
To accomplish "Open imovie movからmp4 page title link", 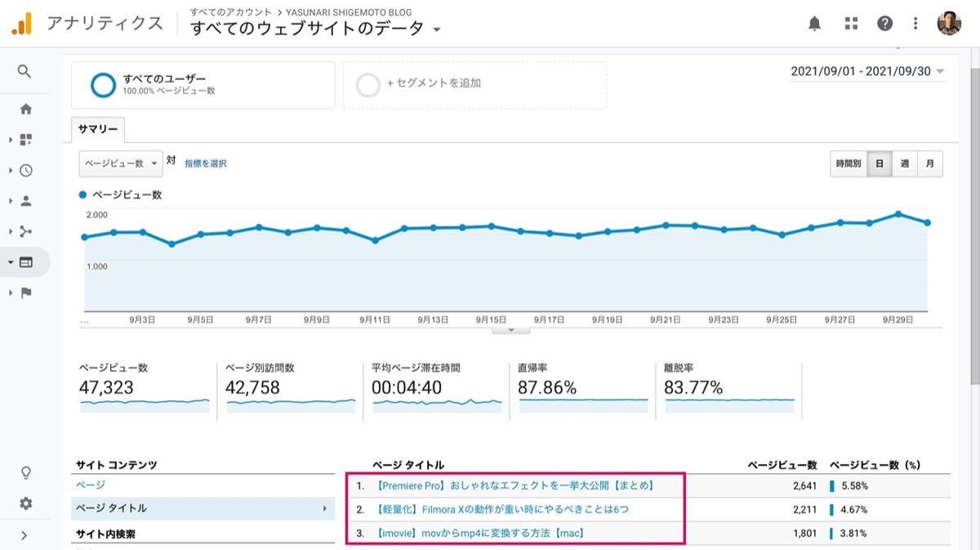I will (480, 534).
